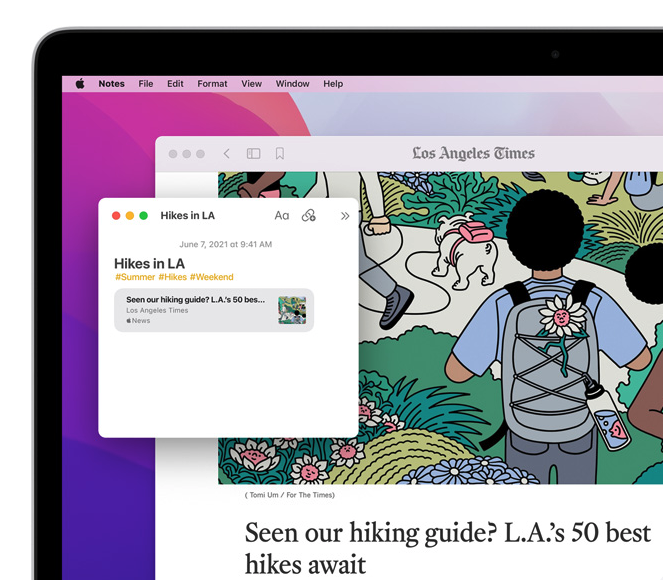Click the Tomi Um photo credit caption
Screen dimensions: 663x580
tap(290, 495)
